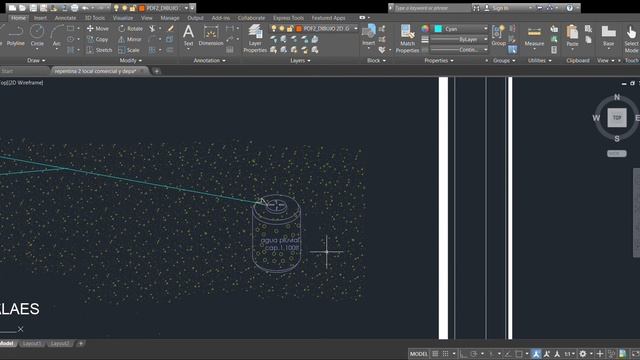Expand the Annotation panel
The width and height of the screenshot is (640, 360).
click(x=209, y=60)
